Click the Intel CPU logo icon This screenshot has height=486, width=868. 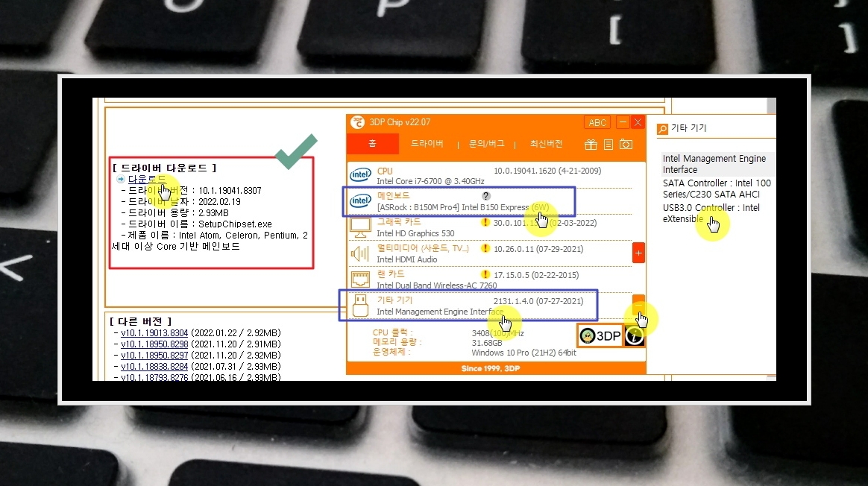[360, 175]
